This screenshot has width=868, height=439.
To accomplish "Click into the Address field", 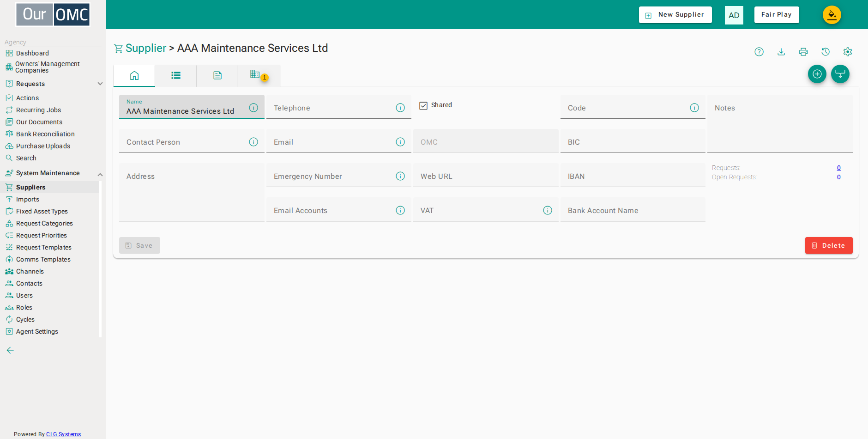I will pyautogui.click(x=192, y=192).
